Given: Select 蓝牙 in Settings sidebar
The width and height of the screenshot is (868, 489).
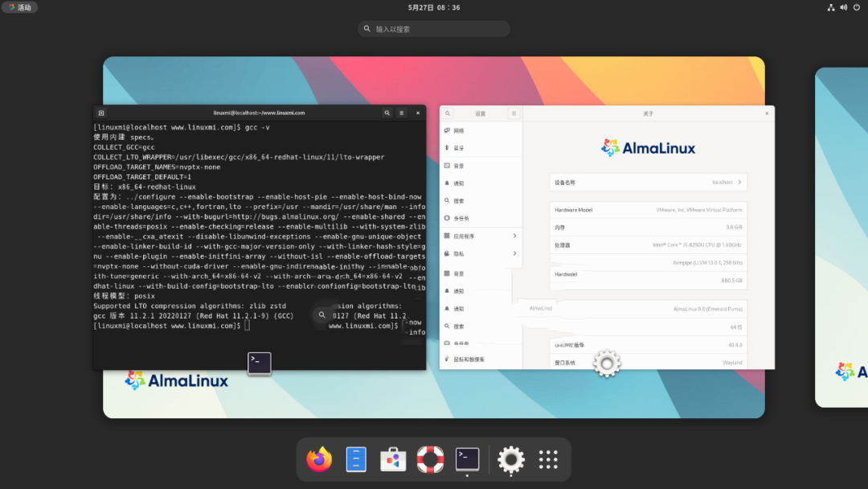Looking at the screenshot, I should (481, 149).
